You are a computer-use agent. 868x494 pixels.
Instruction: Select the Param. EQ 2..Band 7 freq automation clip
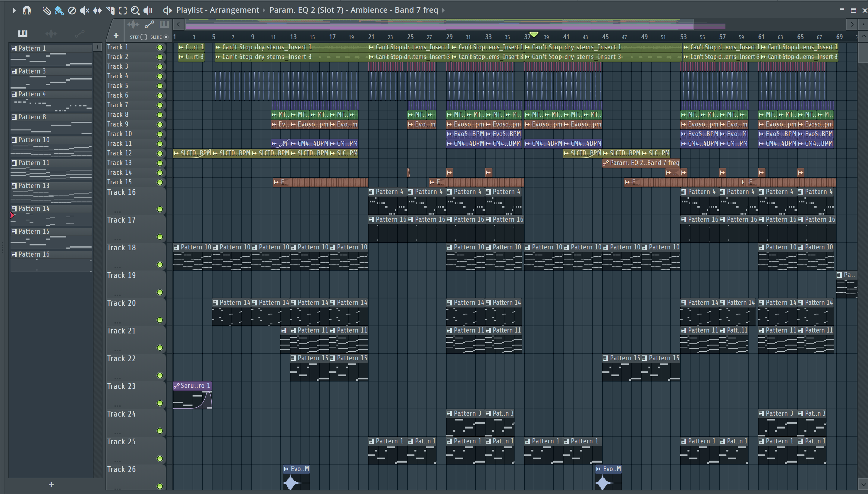tap(641, 163)
